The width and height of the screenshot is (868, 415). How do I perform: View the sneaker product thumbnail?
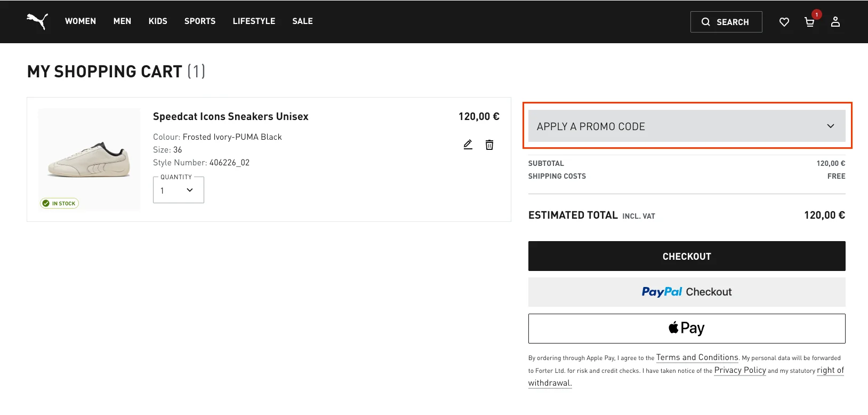[89, 159]
